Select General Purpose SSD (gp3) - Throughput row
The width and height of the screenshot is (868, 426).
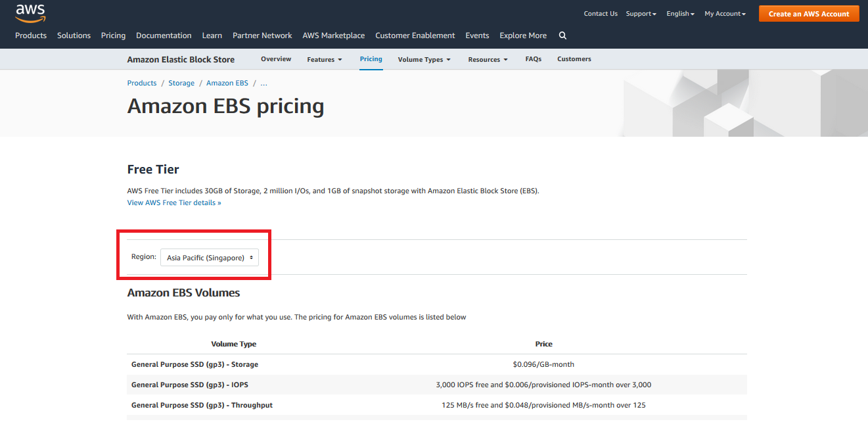pos(437,405)
